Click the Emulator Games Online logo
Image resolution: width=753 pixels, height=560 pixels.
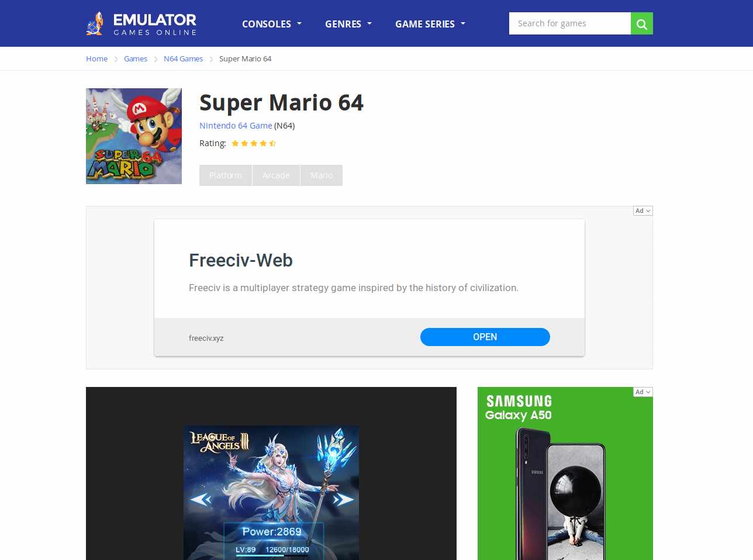(x=141, y=23)
